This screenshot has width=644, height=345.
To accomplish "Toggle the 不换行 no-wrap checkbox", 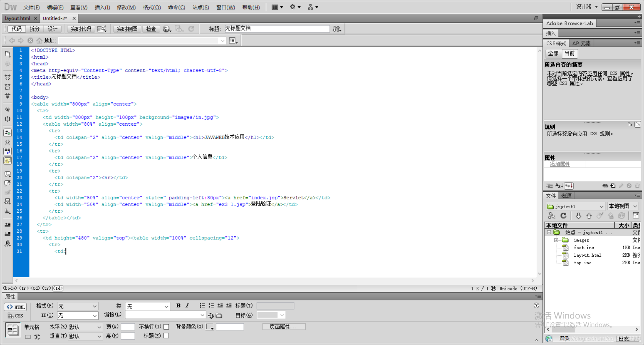I will coord(166,327).
